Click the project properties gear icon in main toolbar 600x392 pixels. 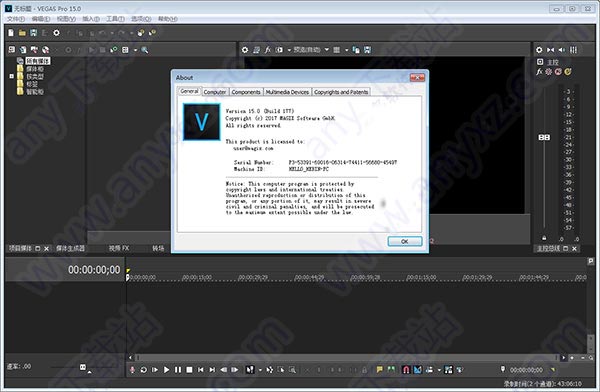56,33
